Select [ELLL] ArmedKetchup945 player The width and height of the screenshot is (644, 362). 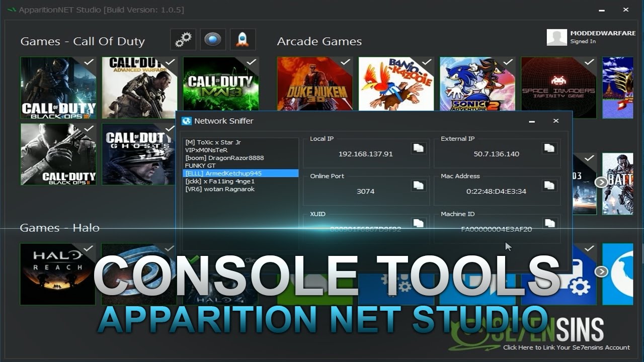click(x=240, y=173)
